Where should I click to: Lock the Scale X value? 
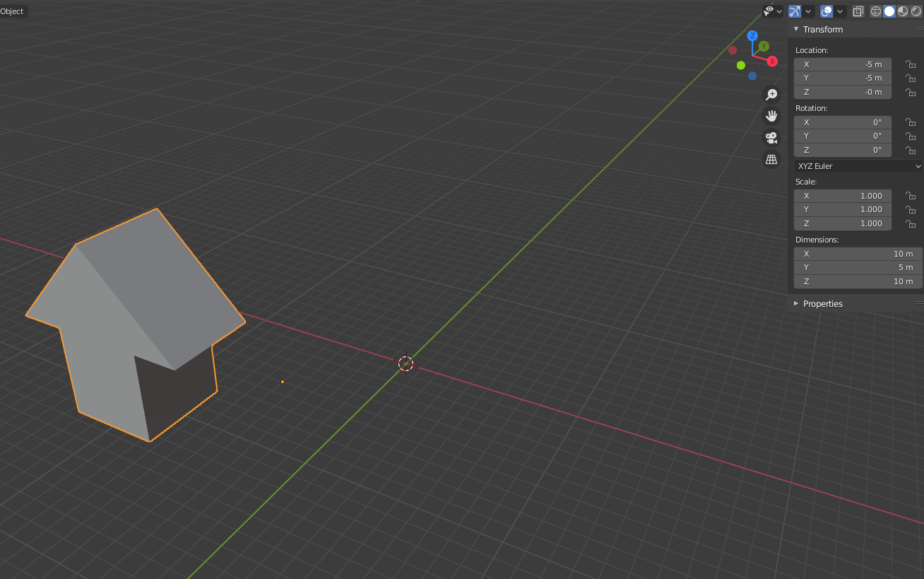[911, 196]
